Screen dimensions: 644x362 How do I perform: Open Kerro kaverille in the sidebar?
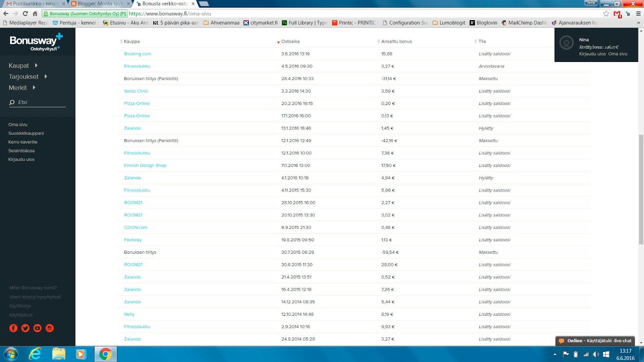(23, 142)
